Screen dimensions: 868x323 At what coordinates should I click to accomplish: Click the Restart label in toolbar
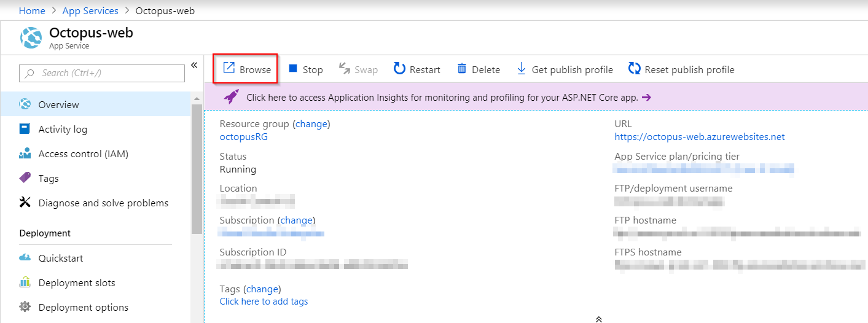(x=425, y=69)
